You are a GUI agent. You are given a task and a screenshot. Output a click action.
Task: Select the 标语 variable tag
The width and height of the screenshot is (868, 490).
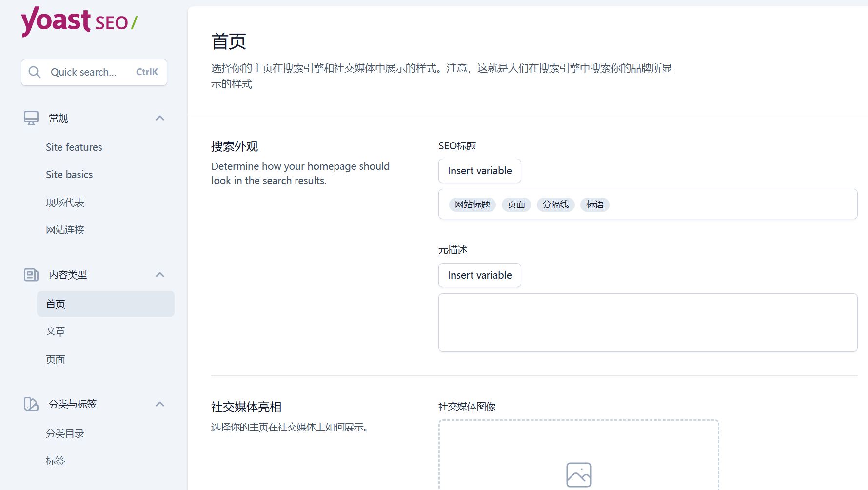click(595, 204)
